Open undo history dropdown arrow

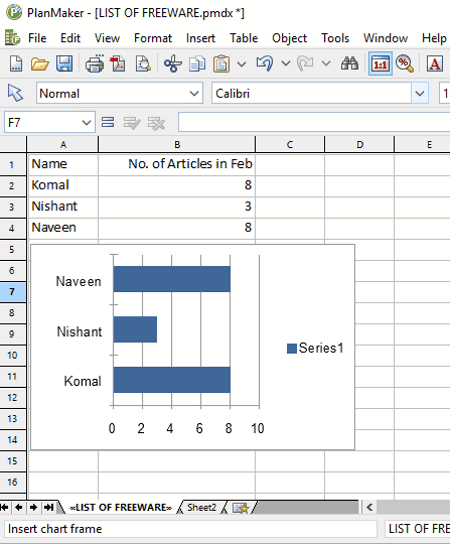coord(286,63)
